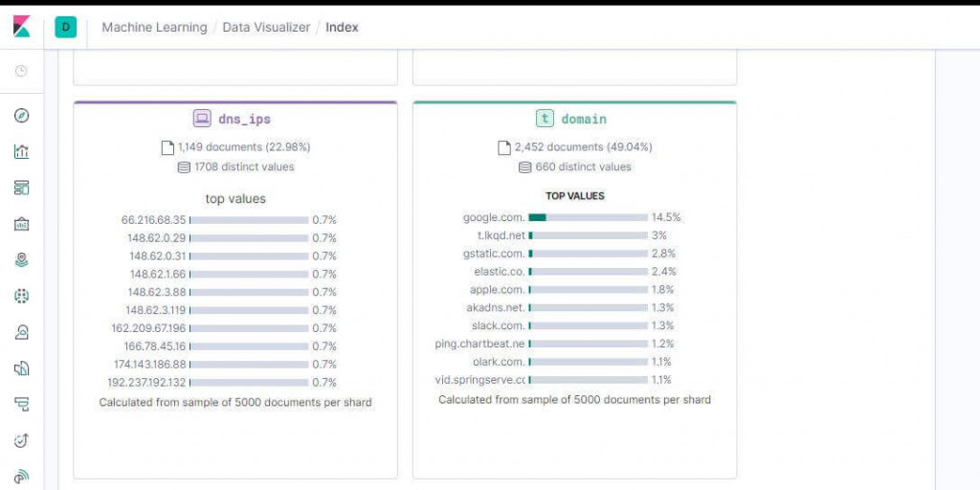Click document icon beside 2,452 documents
This screenshot has height=490, width=980.
pyautogui.click(x=503, y=147)
